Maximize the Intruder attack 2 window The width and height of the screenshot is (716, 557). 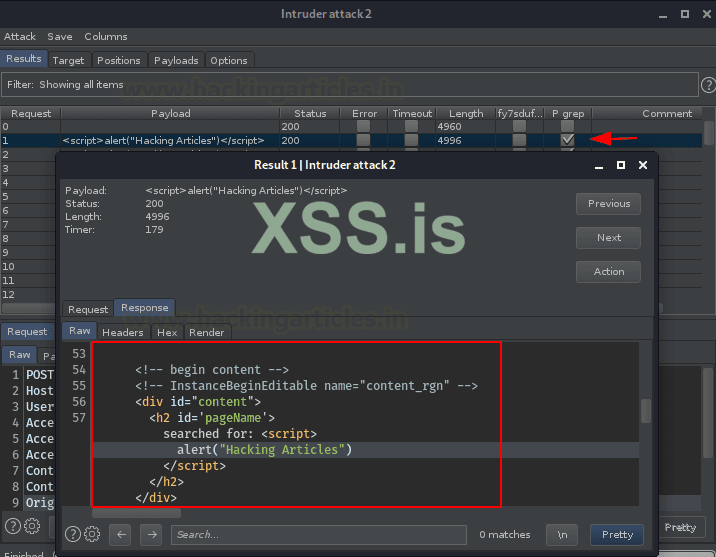684,14
